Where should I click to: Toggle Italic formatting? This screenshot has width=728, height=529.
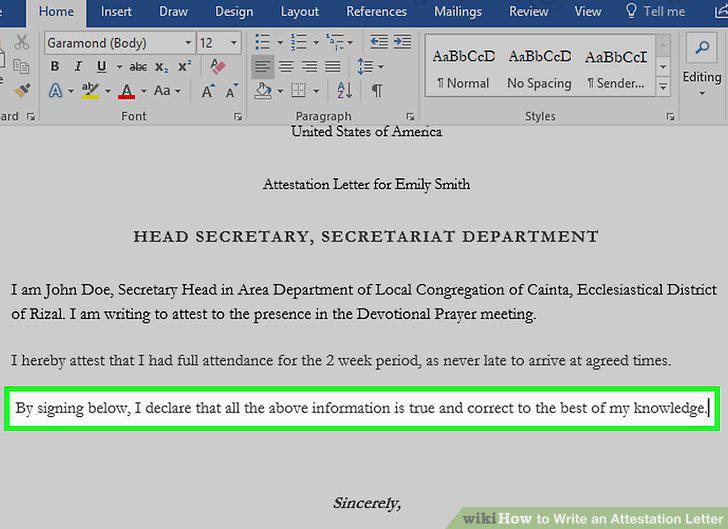pyautogui.click(x=78, y=66)
